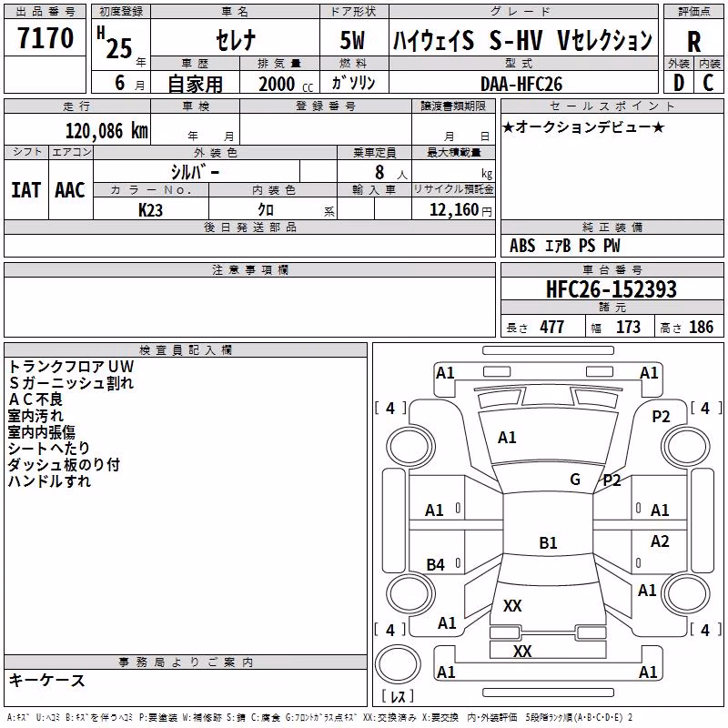728x728 pixels.
Task: Select the office notice キーケース
Action: click(x=47, y=681)
